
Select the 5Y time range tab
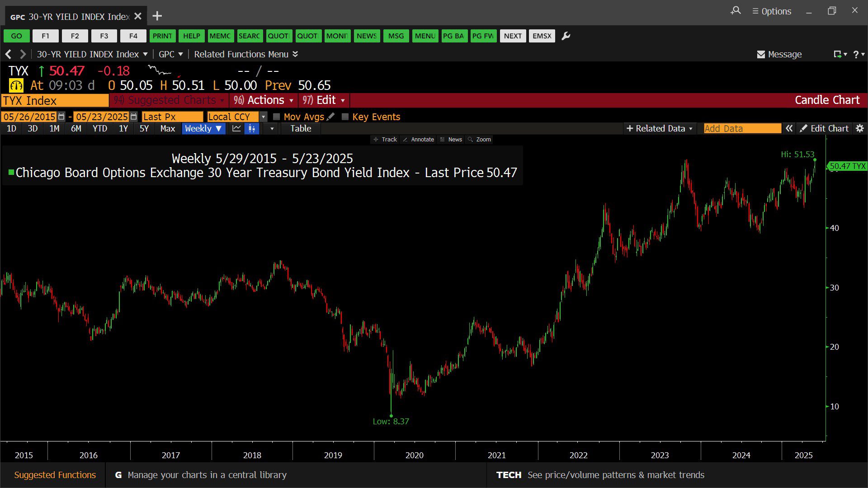tap(144, 128)
